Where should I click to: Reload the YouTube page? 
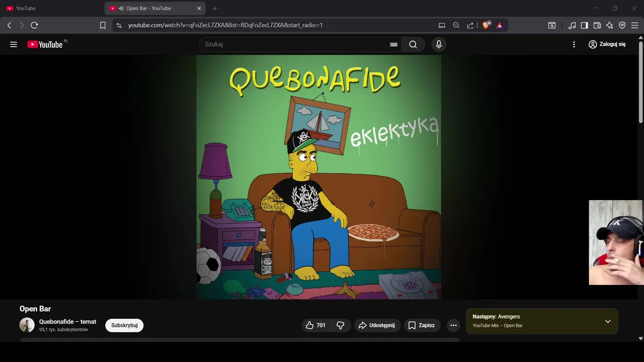(34, 25)
